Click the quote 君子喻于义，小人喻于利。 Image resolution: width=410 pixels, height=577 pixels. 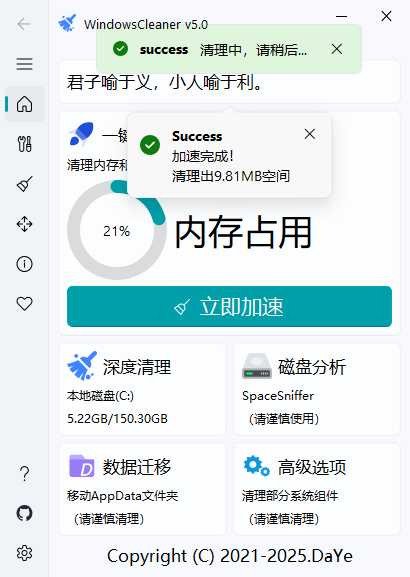click(165, 82)
